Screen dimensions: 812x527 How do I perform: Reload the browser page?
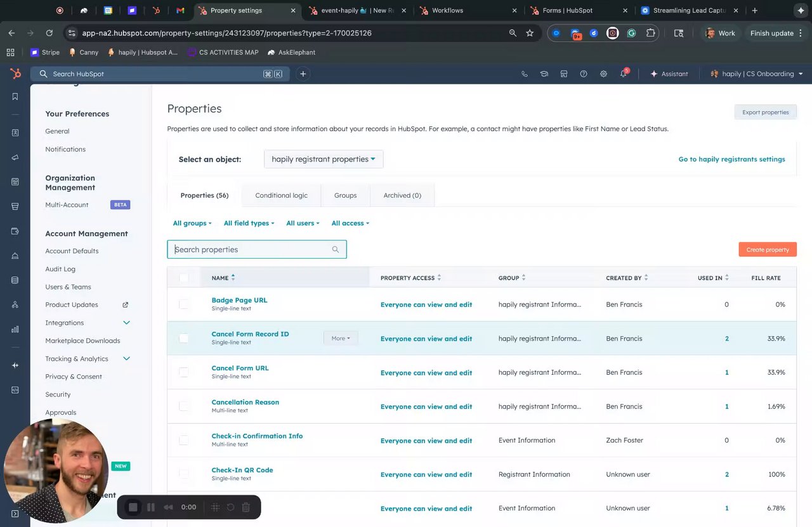(x=49, y=33)
